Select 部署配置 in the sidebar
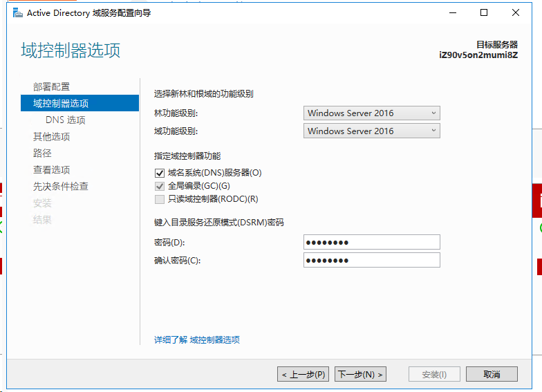This screenshot has width=542, height=392. (x=51, y=87)
